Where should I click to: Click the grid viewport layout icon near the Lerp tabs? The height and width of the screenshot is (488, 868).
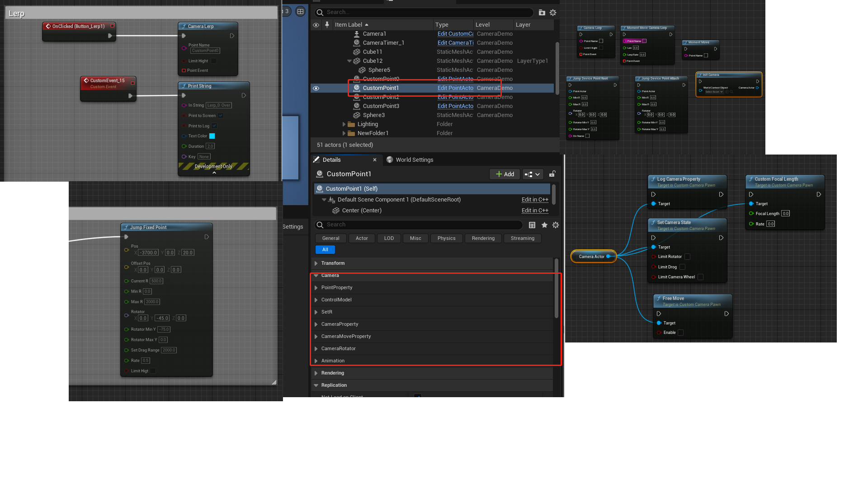click(300, 11)
